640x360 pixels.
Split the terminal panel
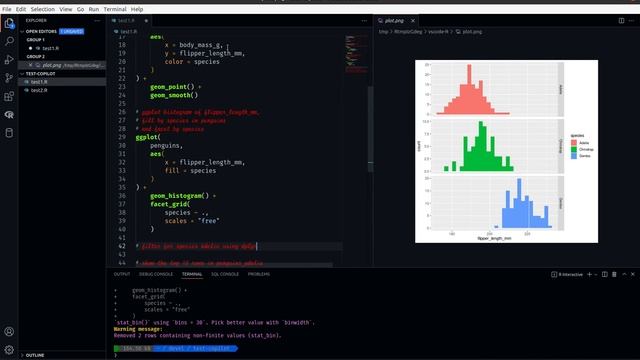[604, 274]
